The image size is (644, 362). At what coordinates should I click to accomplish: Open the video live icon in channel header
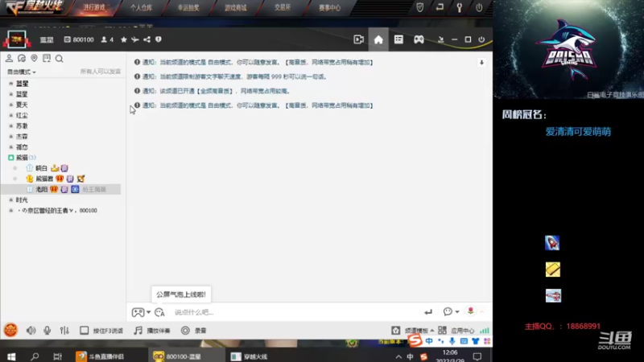click(358, 39)
